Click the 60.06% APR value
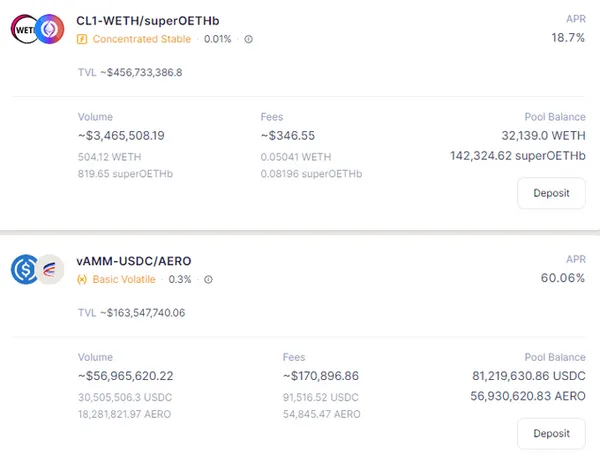 pyautogui.click(x=562, y=277)
